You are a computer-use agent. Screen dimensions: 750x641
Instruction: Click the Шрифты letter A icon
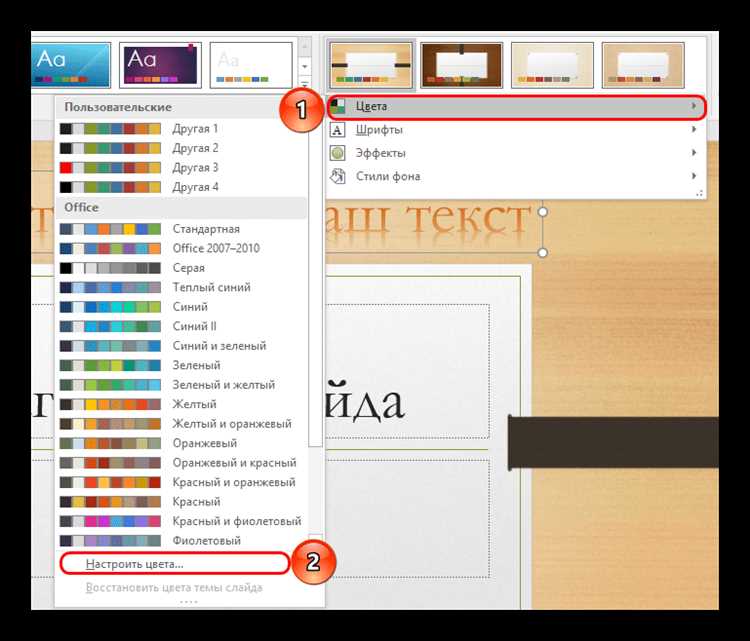click(338, 130)
